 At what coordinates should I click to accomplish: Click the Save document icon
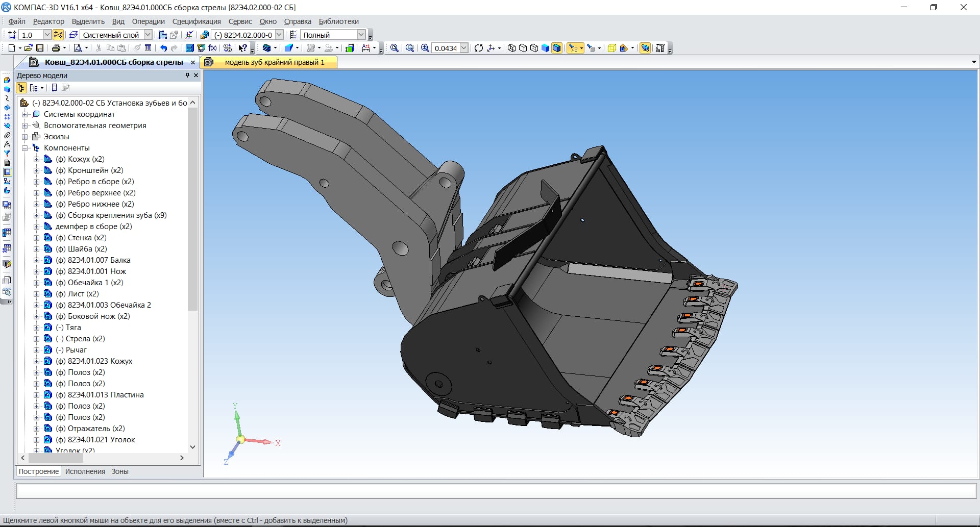40,48
